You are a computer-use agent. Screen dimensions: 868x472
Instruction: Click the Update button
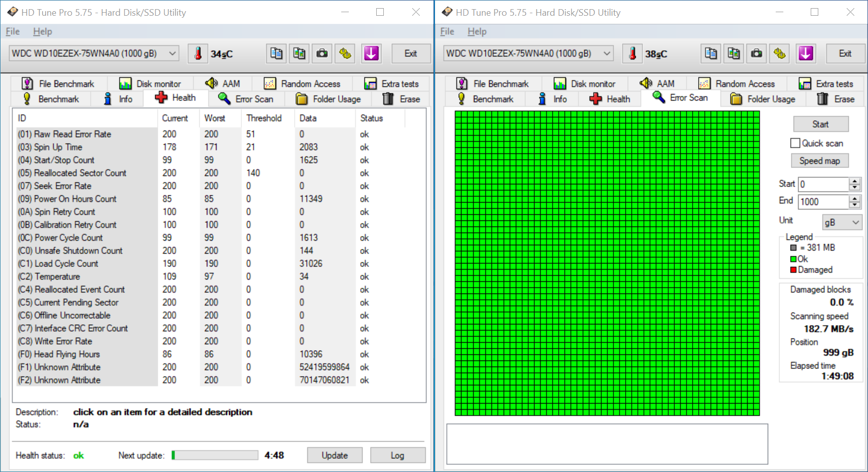[335, 455]
